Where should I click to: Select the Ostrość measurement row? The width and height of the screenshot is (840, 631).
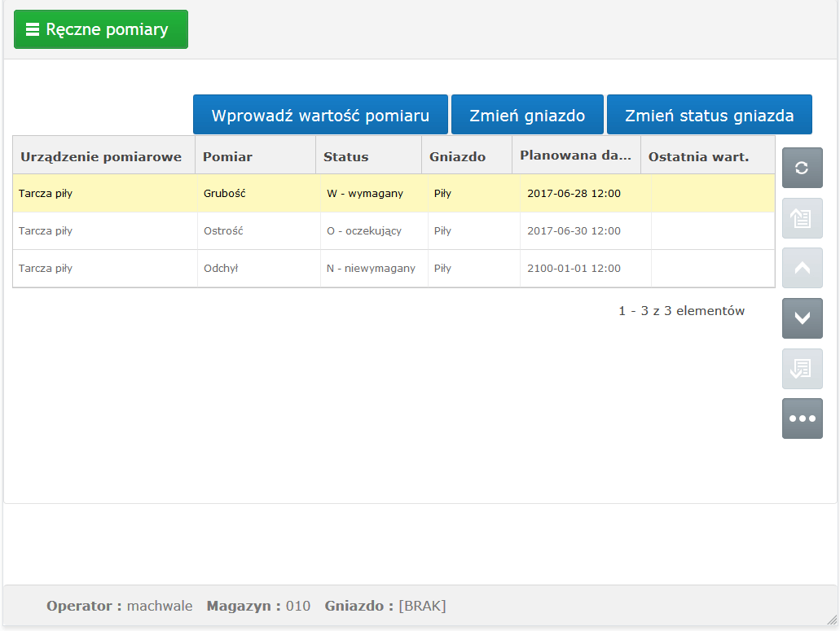pyautogui.click(x=224, y=231)
